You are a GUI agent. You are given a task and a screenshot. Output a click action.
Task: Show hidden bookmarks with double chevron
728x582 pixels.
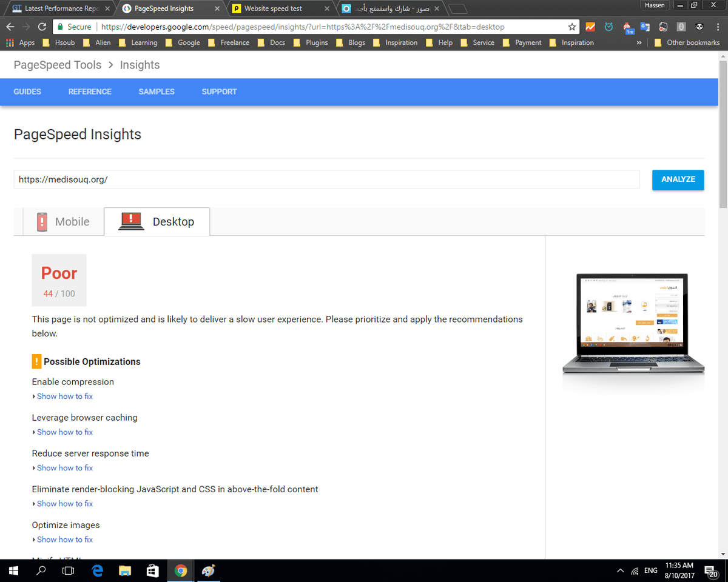(639, 42)
